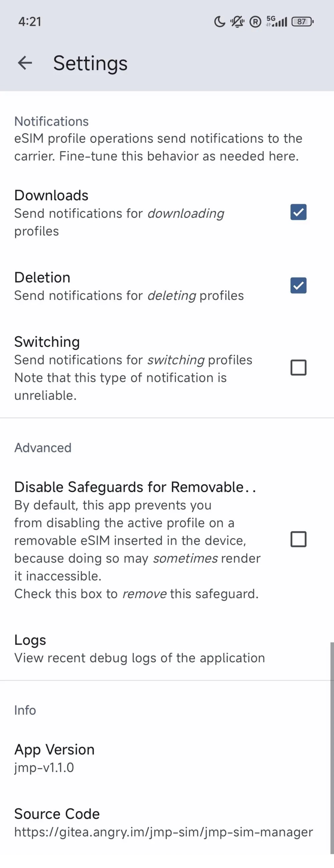334x868 pixels.
Task: Tap the Settings page title
Action: point(90,63)
